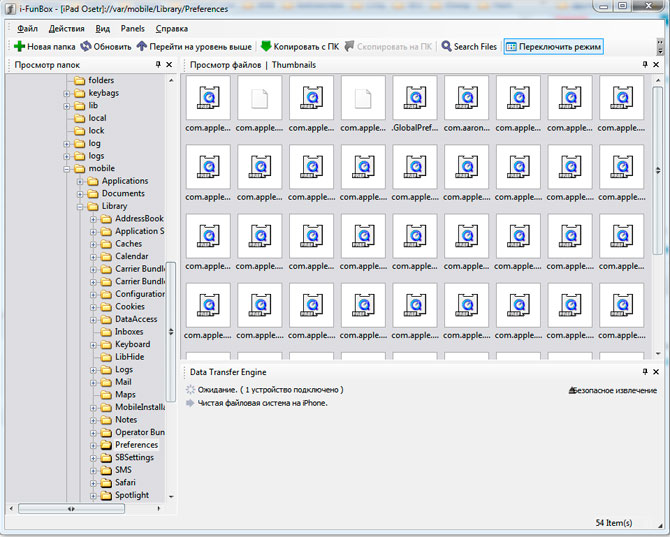Click the 'Обновить' refresh icon
670x537 pixels.
coord(87,46)
